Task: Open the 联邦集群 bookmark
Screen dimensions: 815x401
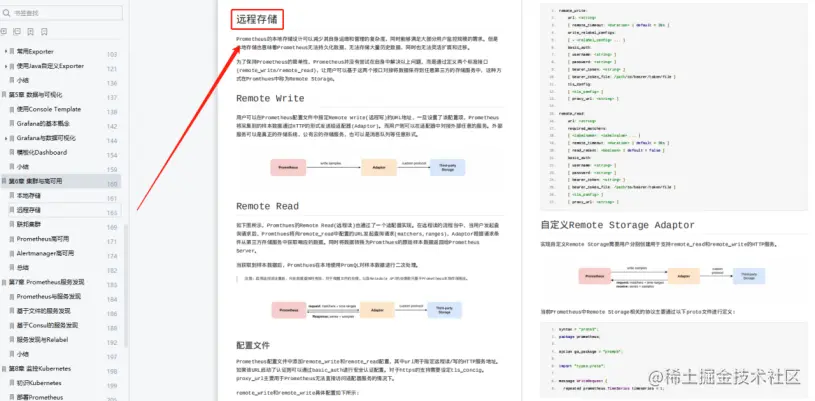Action: point(29,225)
